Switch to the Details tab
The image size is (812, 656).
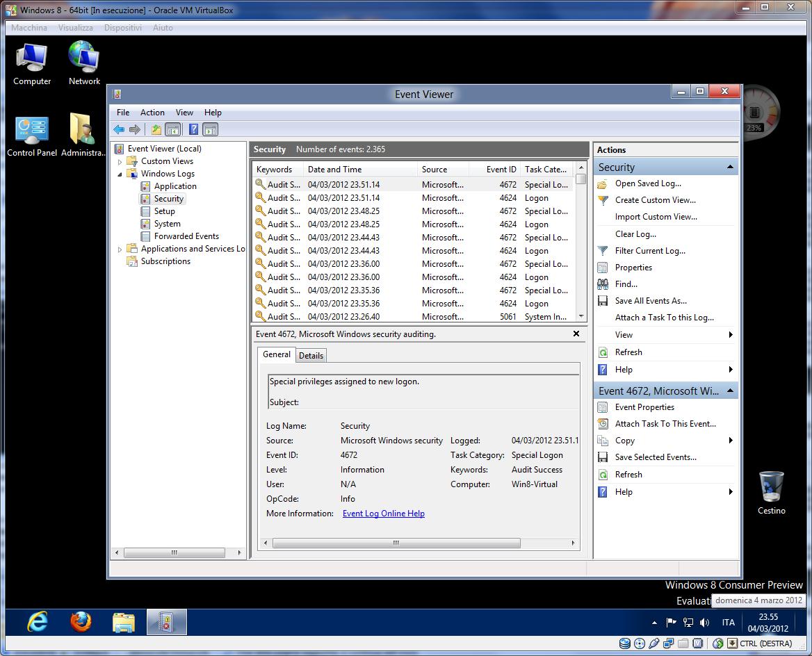(x=311, y=356)
